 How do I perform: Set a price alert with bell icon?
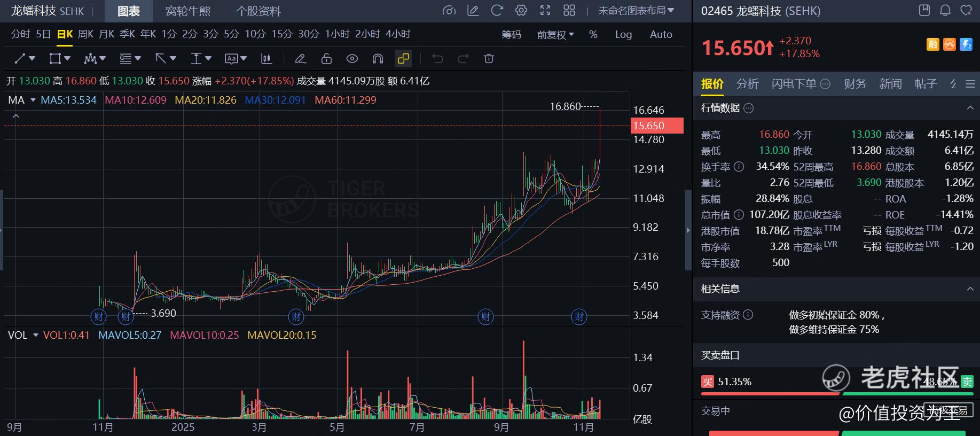coord(945,10)
